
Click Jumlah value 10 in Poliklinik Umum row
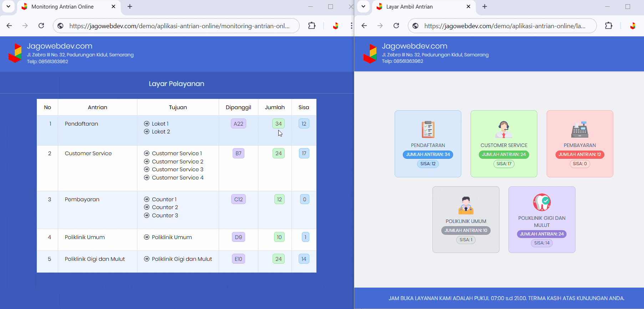click(279, 237)
